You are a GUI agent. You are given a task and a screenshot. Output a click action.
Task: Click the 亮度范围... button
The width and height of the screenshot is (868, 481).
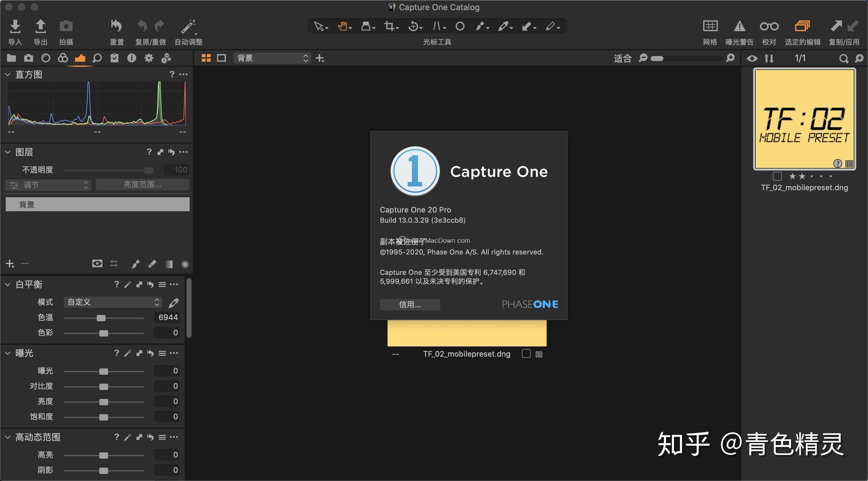pyautogui.click(x=143, y=185)
